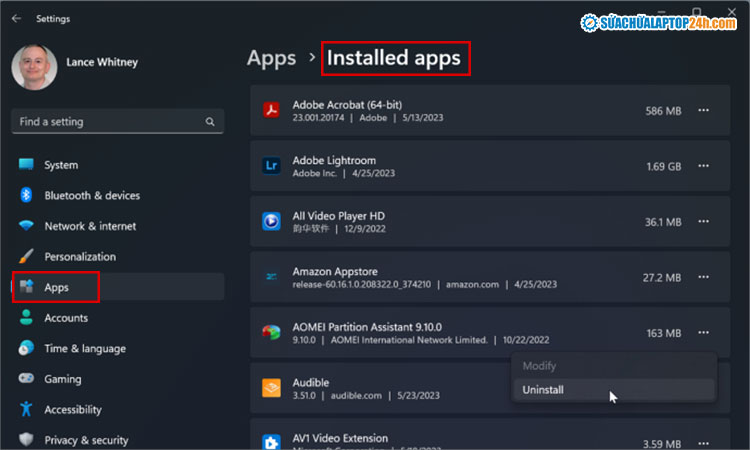Open more options for Adobe Lightroom
This screenshot has width=750, height=450.
click(x=704, y=166)
